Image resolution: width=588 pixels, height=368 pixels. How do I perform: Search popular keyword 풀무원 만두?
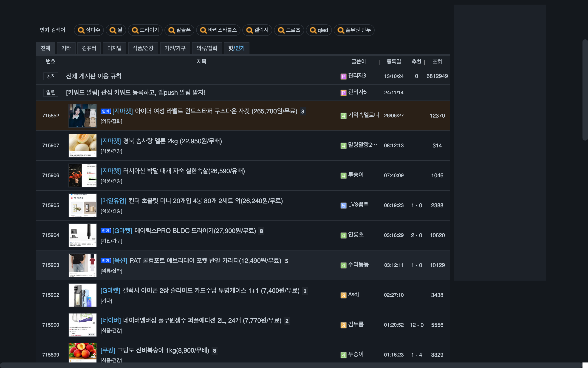click(354, 30)
